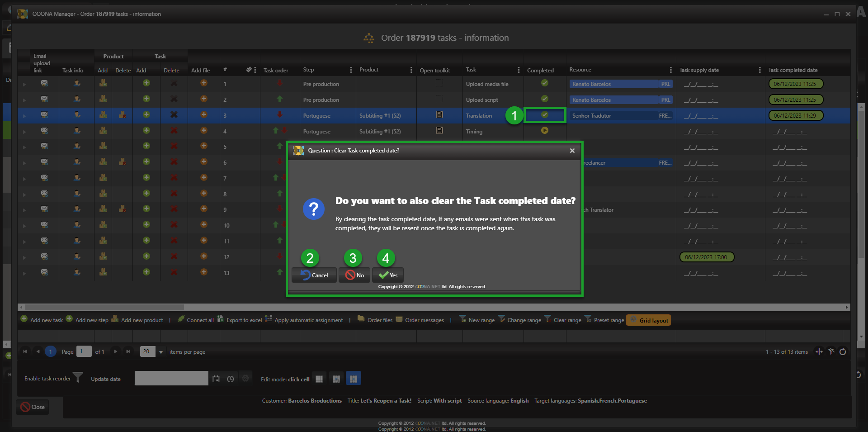Expand row 1 details arrow
The width and height of the screenshot is (868, 432).
[24, 84]
